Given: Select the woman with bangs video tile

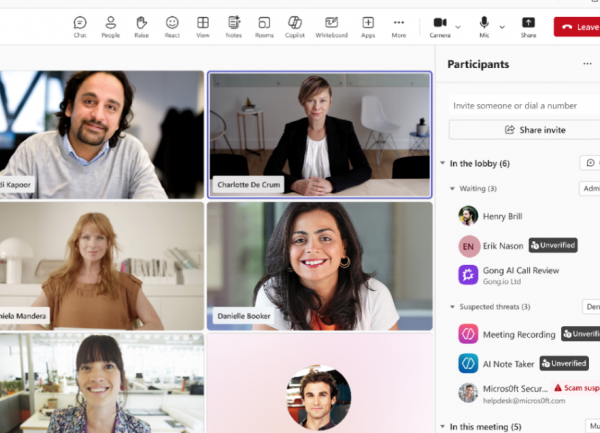Looking at the screenshot, I should [x=102, y=383].
